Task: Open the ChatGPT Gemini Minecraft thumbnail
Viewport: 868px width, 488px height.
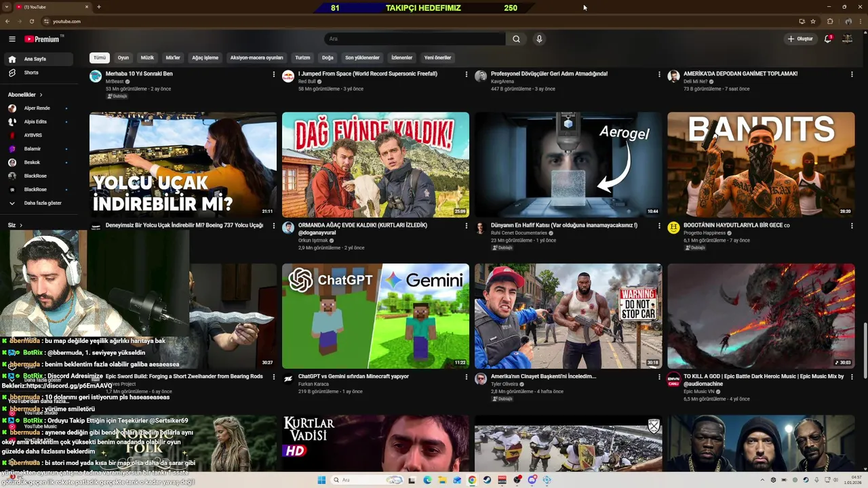Action: pos(375,316)
